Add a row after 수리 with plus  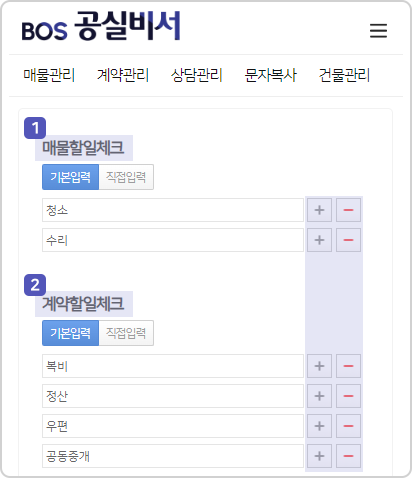tap(319, 240)
